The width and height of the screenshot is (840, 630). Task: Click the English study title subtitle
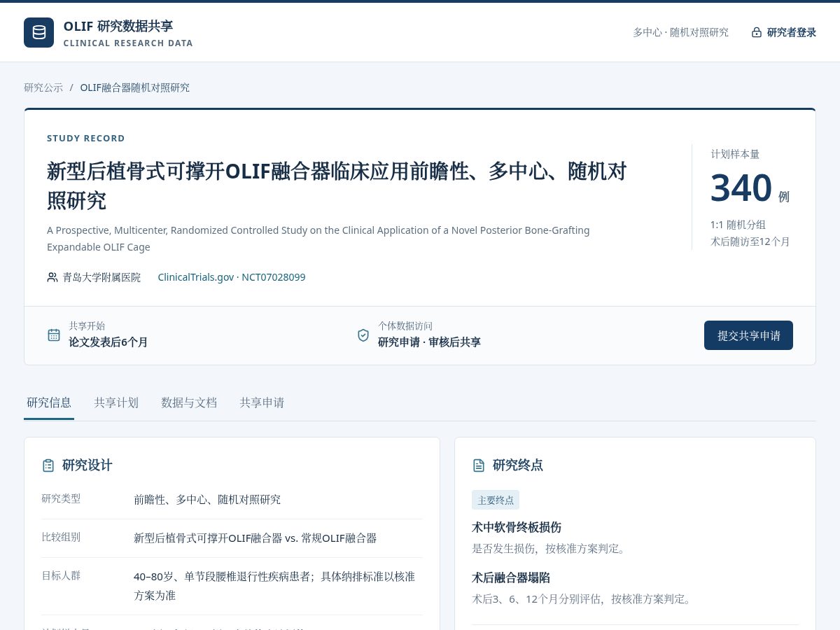pyautogui.click(x=318, y=239)
